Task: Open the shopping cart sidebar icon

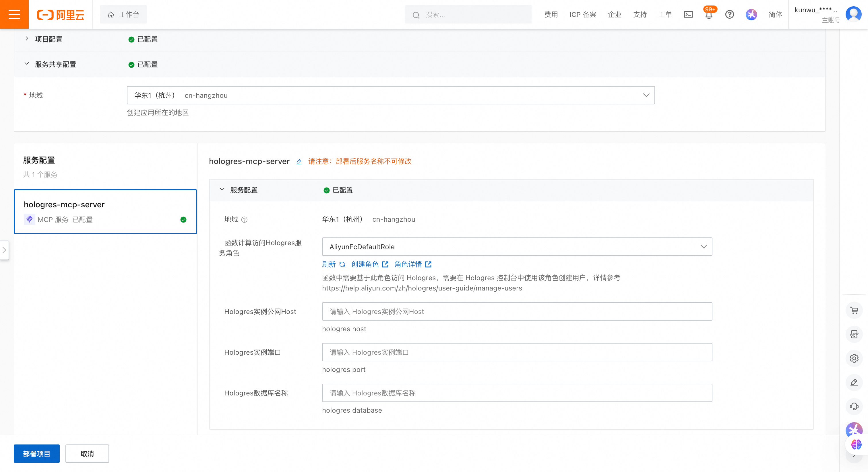Action: point(854,310)
